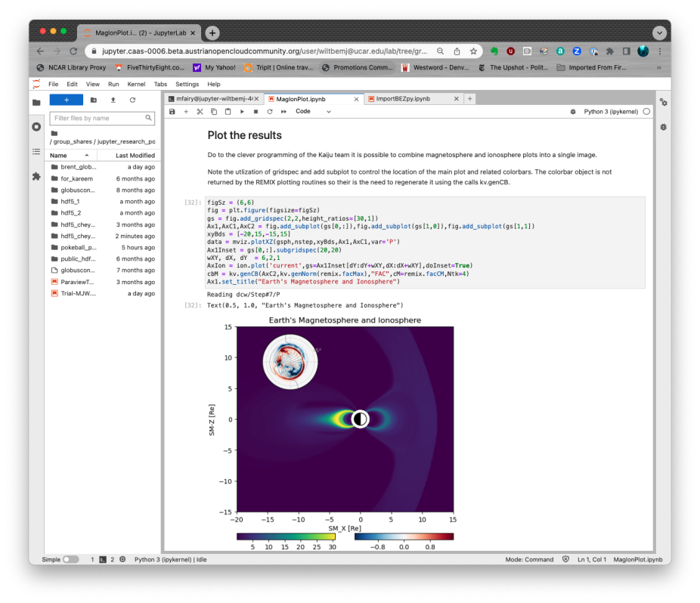Restart kernel and run all cells
The width and height of the screenshot is (700, 603).
pos(283,112)
